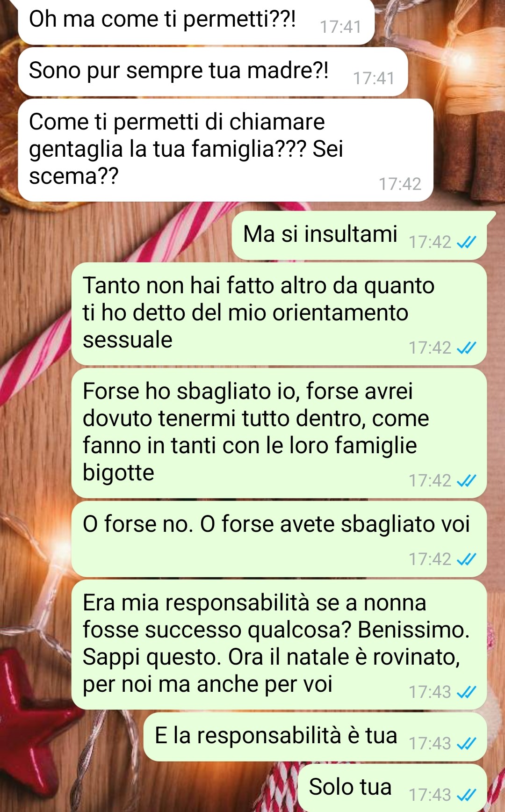Tap double-check icon on the 'Solo tua' message
505x812 pixels.
(466, 795)
